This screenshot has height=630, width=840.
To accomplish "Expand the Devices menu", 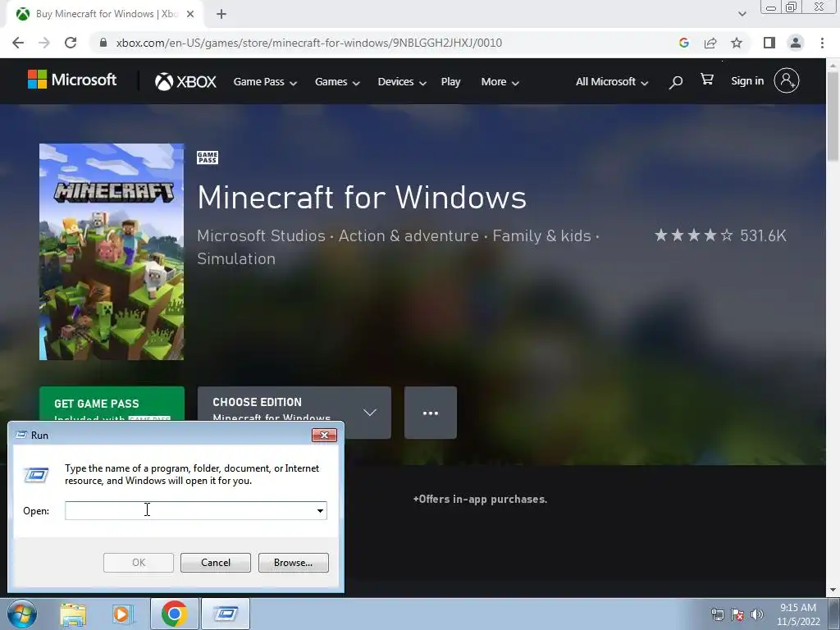I will pyautogui.click(x=402, y=82).
